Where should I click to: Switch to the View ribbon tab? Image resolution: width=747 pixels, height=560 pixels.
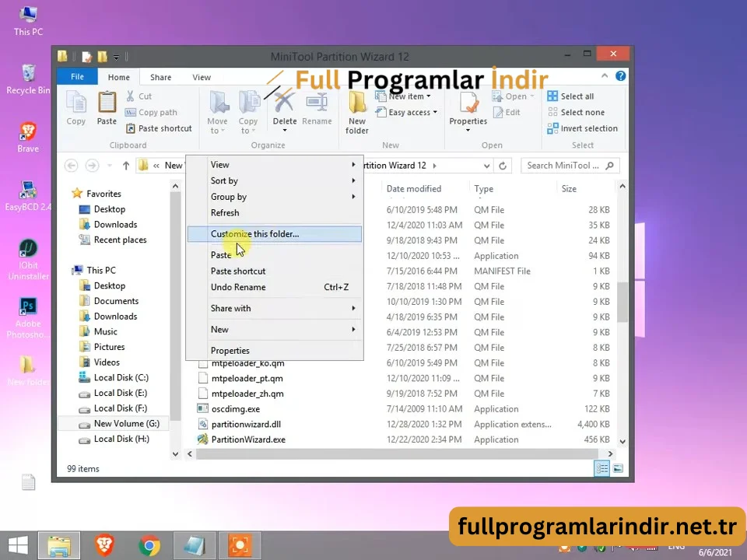202,77
